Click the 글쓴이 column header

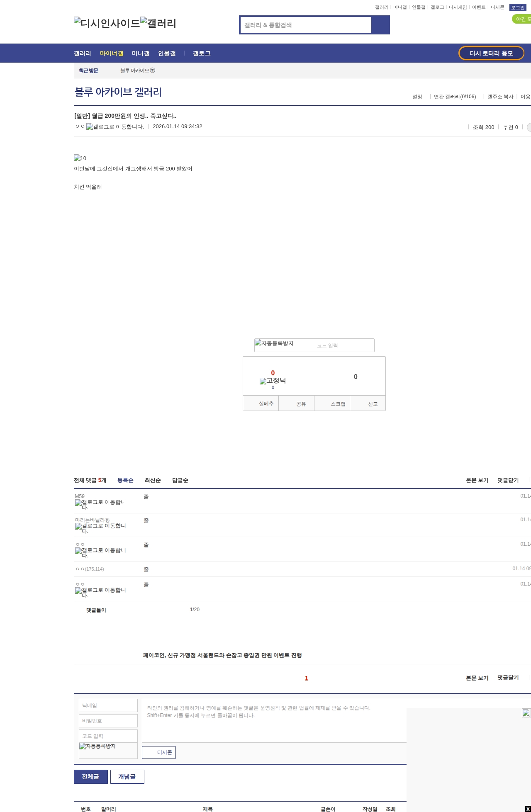tap(328, 809)
